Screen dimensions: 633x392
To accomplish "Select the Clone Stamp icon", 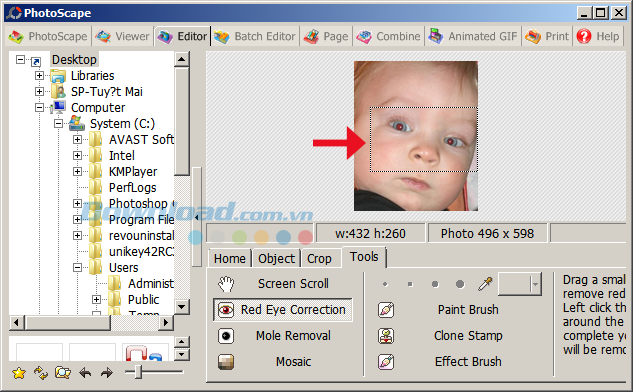I will [386, 336].
